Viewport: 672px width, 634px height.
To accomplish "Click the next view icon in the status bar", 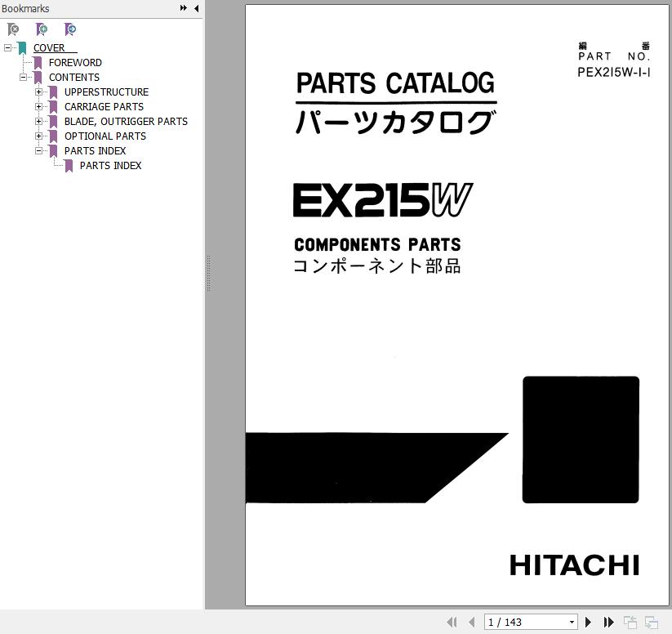I will [651, 623].
